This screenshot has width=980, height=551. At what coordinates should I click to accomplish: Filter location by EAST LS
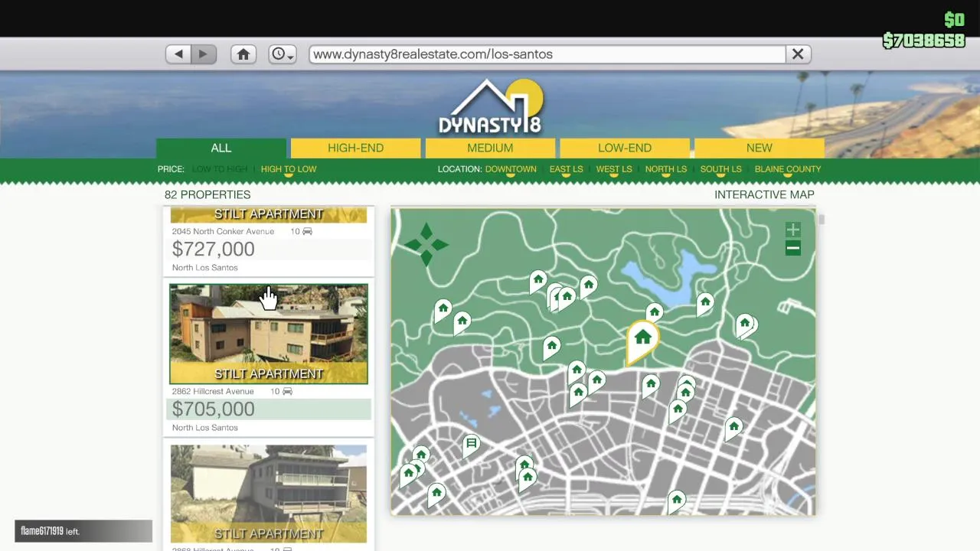566,169
